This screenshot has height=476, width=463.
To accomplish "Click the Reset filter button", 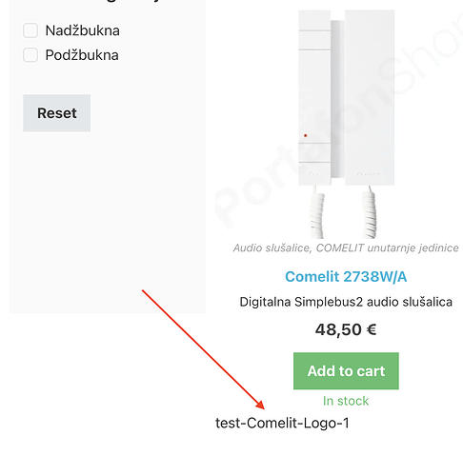I will [57, 113].
